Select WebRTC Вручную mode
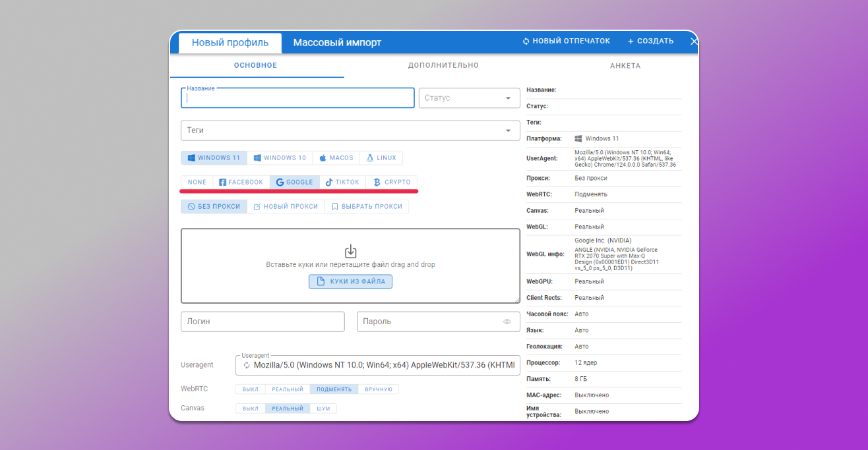The image size is (868, 450). click(x=378, y=389)
